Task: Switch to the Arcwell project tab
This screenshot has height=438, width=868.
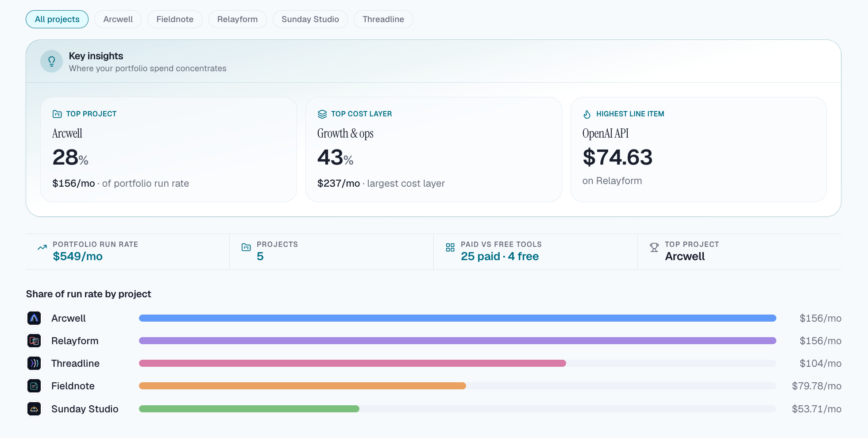Action: click(118, 19)
